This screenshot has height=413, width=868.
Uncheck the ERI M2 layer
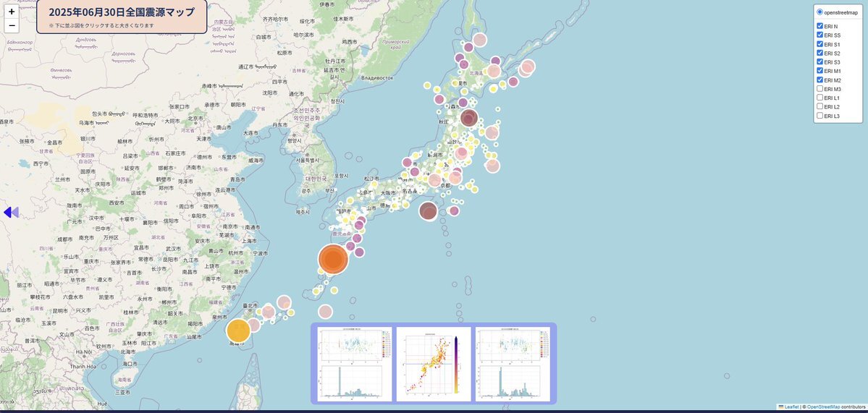click(x=819, y=80)
